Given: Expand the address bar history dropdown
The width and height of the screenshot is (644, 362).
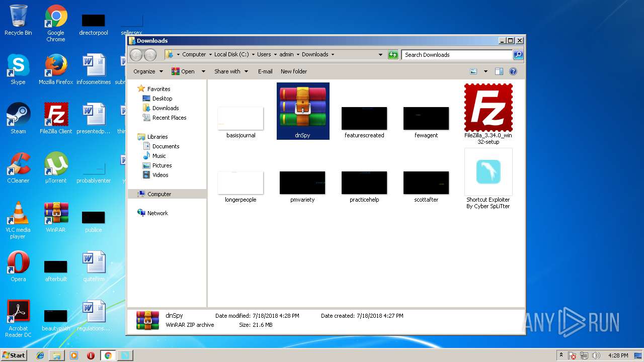Looking at the screenshot, I should coord(380,55).
